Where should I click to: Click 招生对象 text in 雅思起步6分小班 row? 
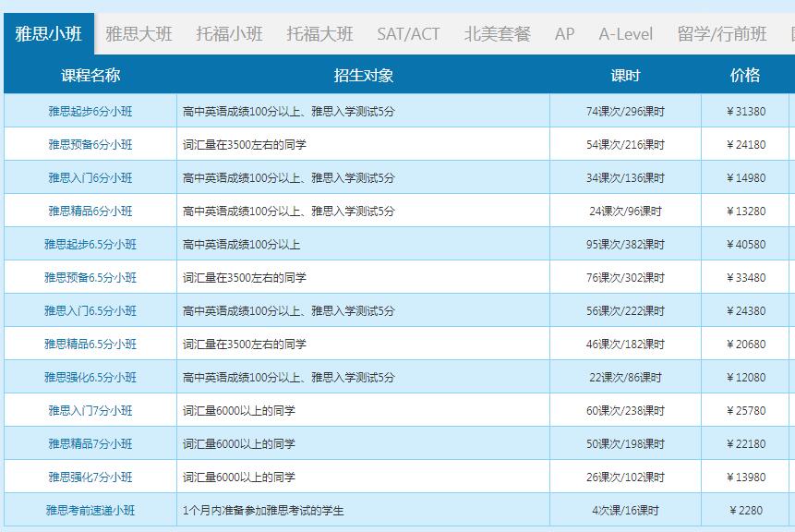pyautogui.click(x=288, y=111)
